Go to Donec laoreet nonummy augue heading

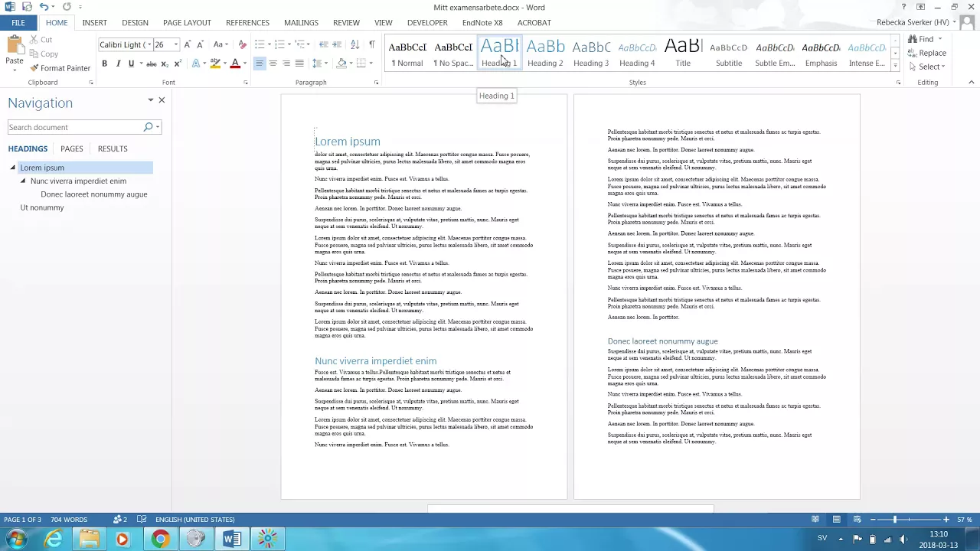tap(94, 194)
